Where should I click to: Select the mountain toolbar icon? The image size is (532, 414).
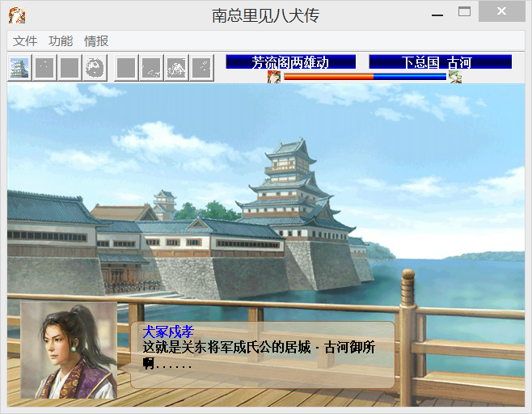coord(176,68)
